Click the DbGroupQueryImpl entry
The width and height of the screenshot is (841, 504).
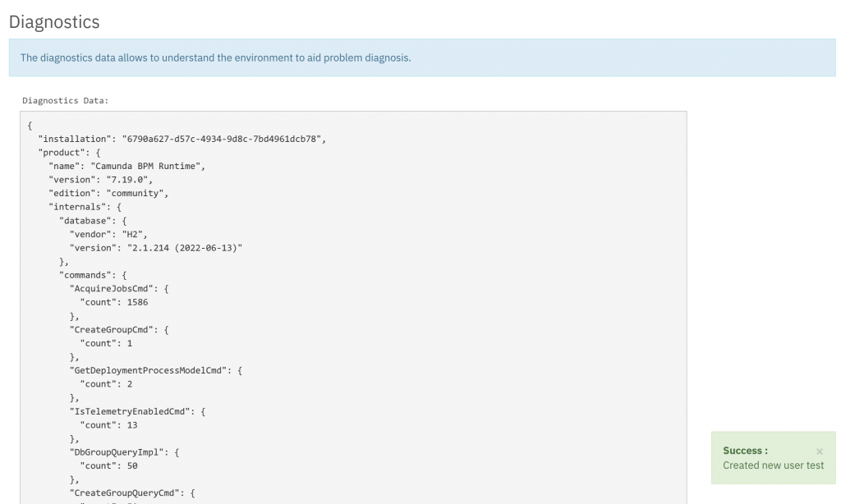(124, 452)
